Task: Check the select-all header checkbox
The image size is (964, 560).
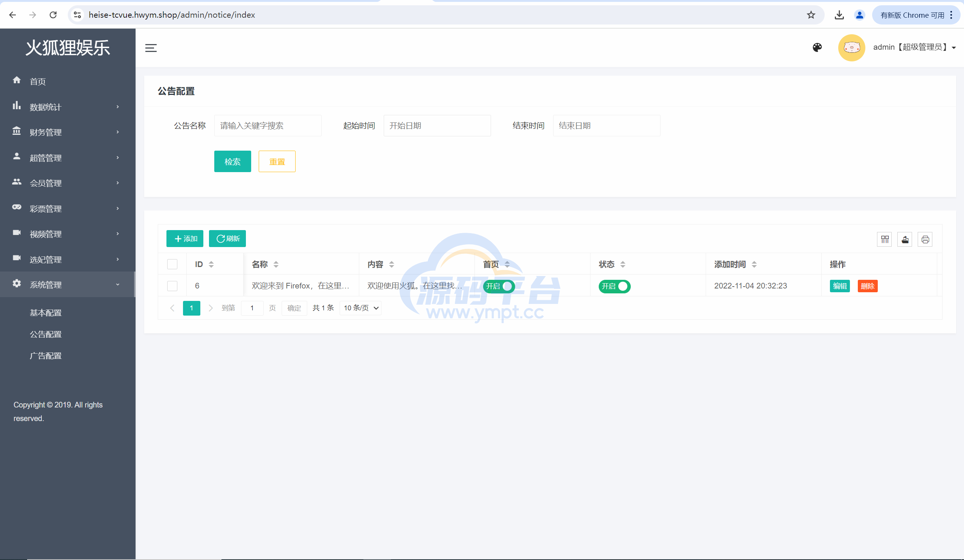Action: 172,264
